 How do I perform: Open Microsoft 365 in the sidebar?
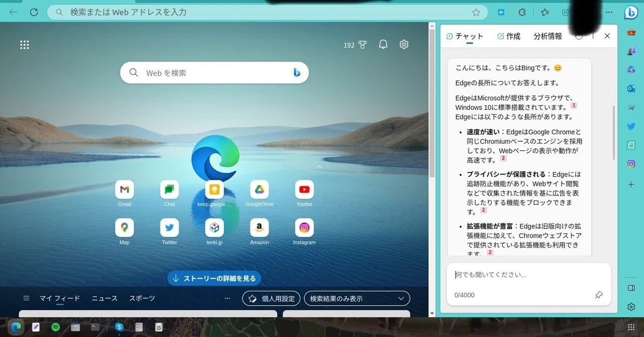click(x=631, y=70)
